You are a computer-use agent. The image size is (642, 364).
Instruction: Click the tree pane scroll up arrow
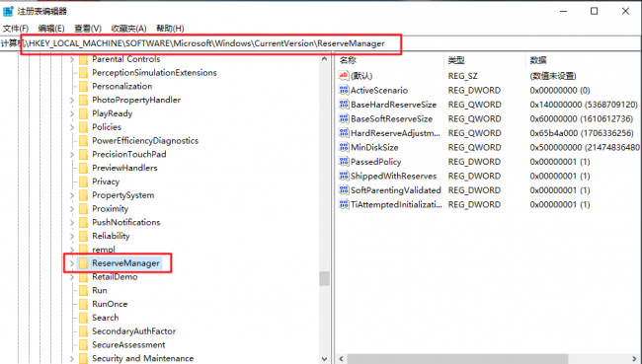point(324,59)
